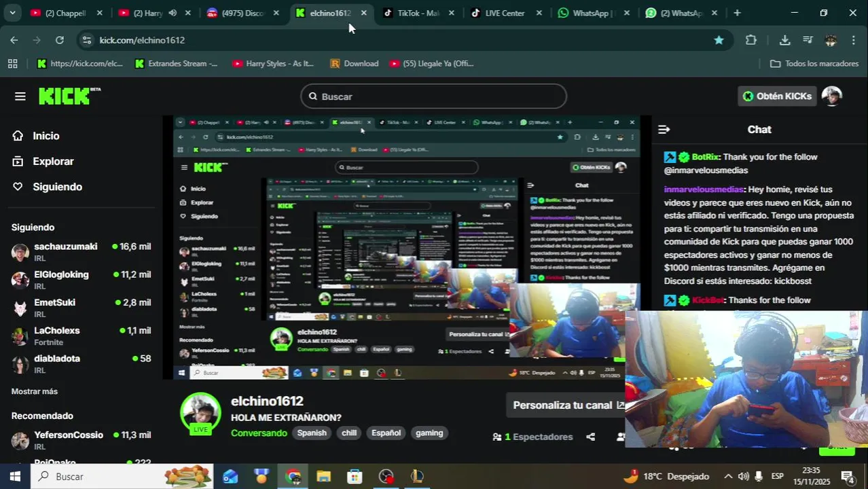Click the system tray microphone icon
The image size is (868, 489).
(x=759, y=476)
